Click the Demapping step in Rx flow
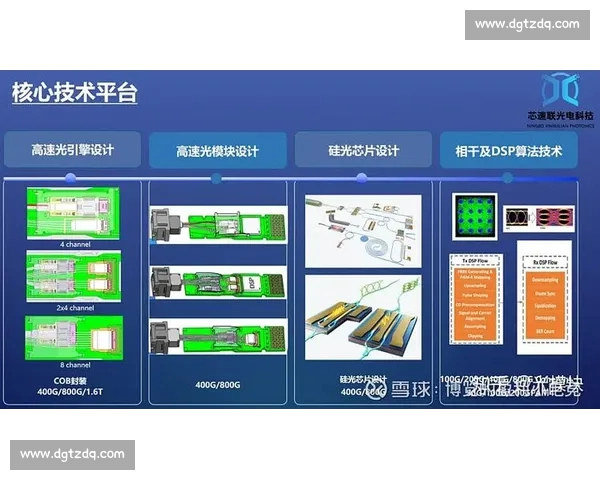Image resolution: width=600 pixels, height=480 pixels. coord(545,318)
